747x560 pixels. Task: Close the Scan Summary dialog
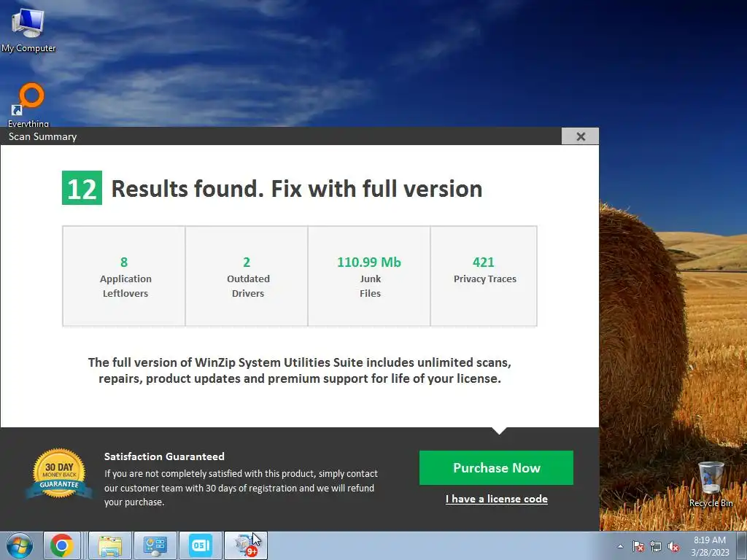[x=580, y=136]
